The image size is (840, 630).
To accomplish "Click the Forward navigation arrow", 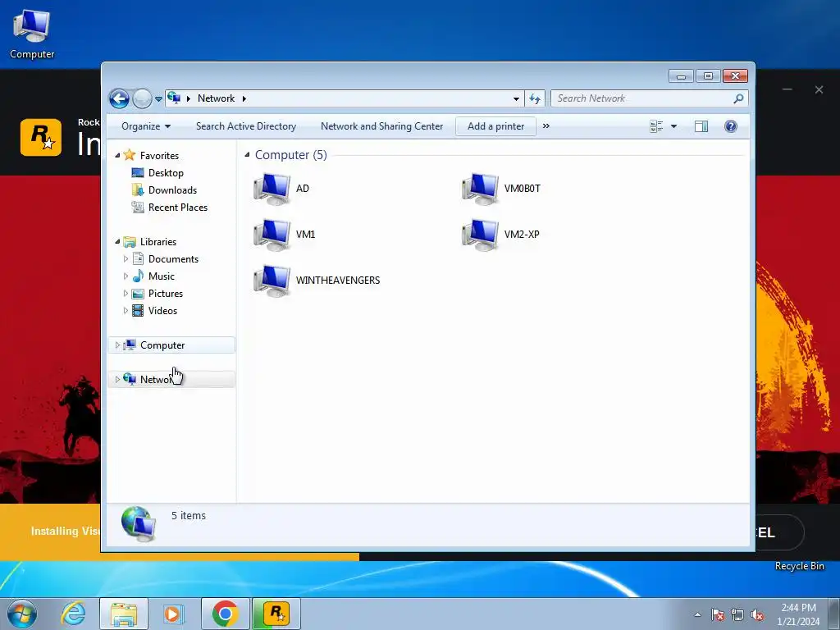I will 142,98.
